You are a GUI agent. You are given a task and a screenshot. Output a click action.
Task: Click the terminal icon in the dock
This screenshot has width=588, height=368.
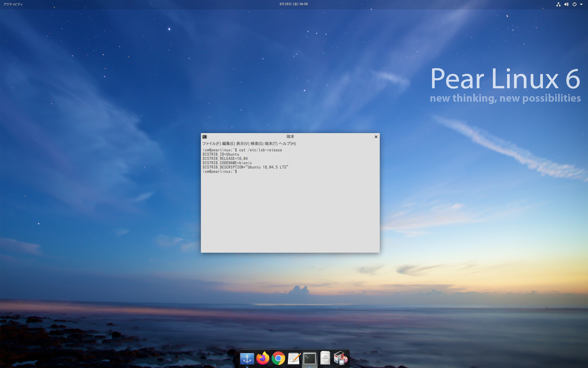[310, 358]
